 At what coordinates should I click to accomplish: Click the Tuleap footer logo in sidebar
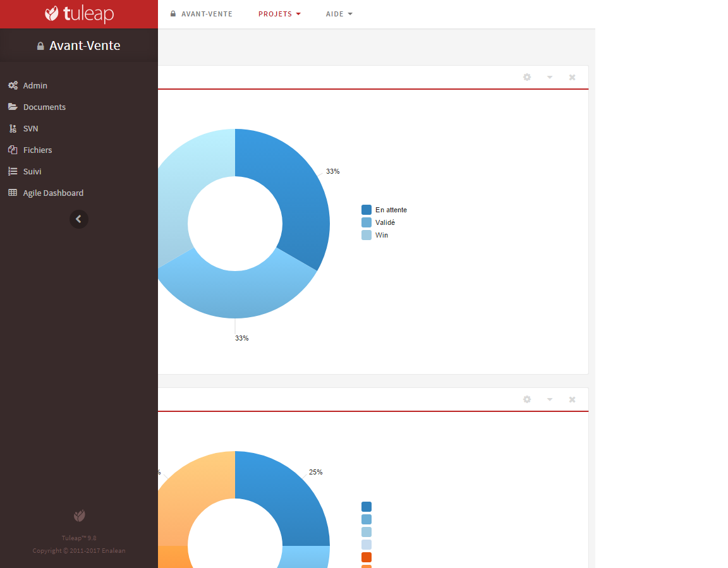(79, 516)
